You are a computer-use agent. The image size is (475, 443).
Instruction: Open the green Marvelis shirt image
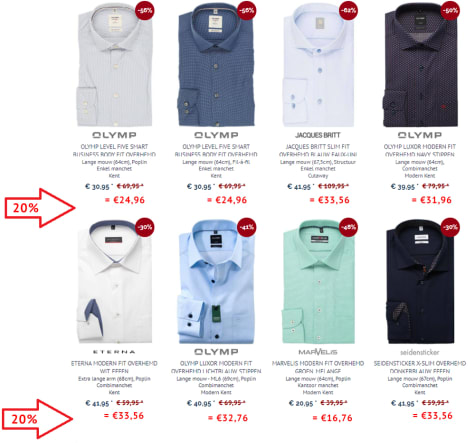tap(318, 282)
